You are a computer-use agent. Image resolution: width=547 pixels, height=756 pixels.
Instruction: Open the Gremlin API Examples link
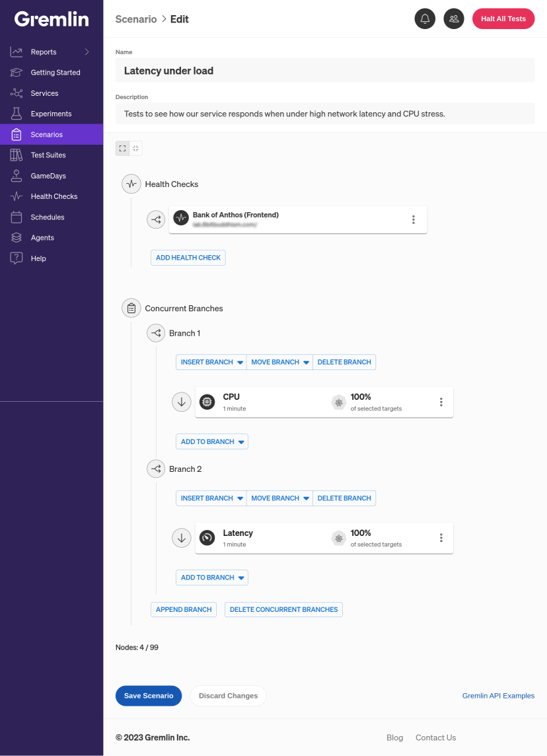(x=498, y=696)
